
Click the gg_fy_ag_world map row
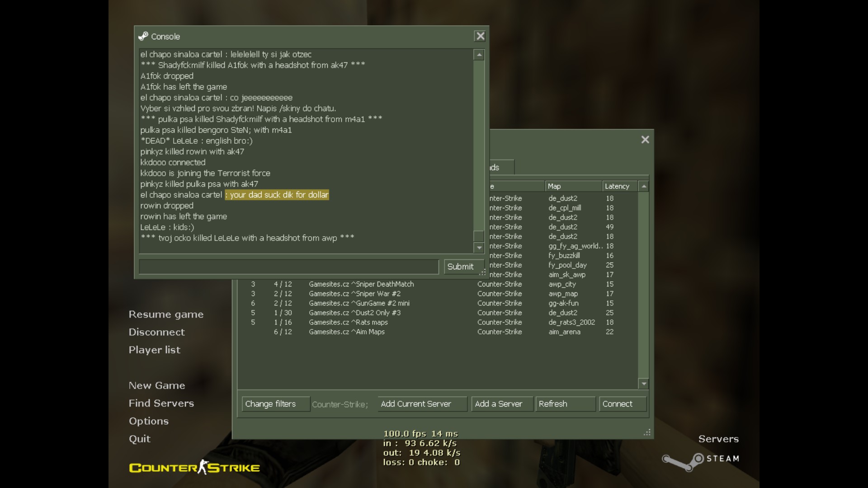click(564, 246)
